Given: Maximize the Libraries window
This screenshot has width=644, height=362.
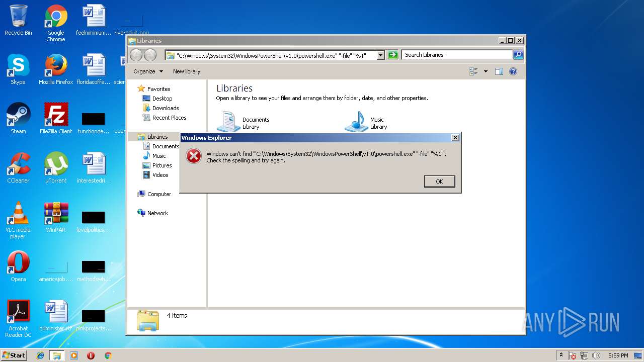Looking at the screenshot, I should [x=511, y=41].
